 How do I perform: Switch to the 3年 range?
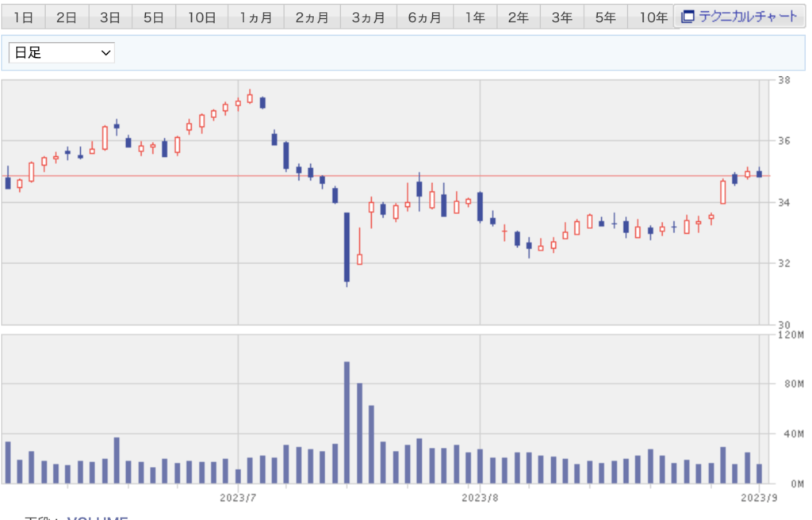[x=561, y=17]
